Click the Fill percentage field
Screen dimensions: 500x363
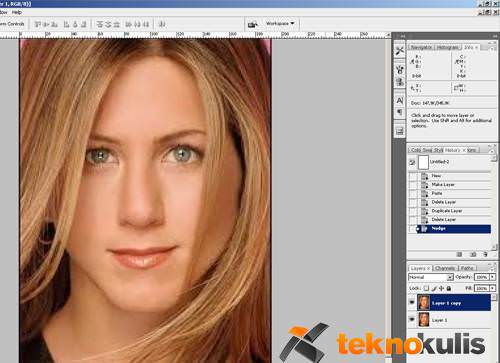click(x=481, y=288)
